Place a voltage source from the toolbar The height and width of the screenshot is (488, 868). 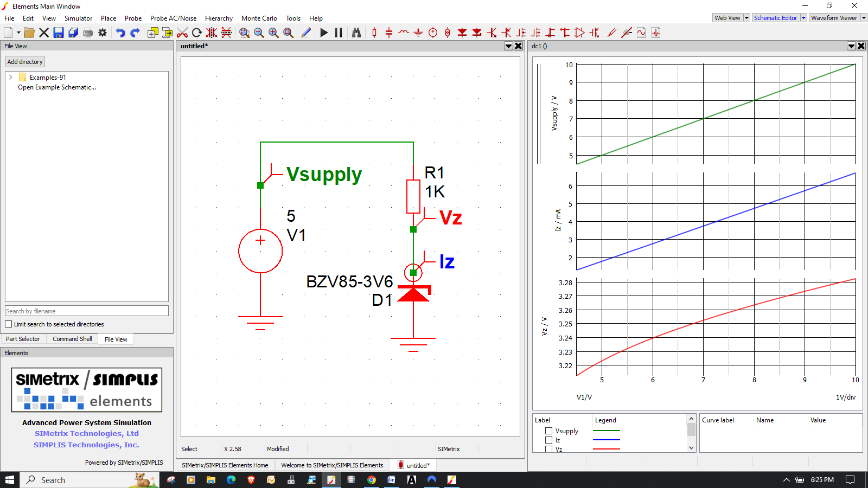pos(433,33)
